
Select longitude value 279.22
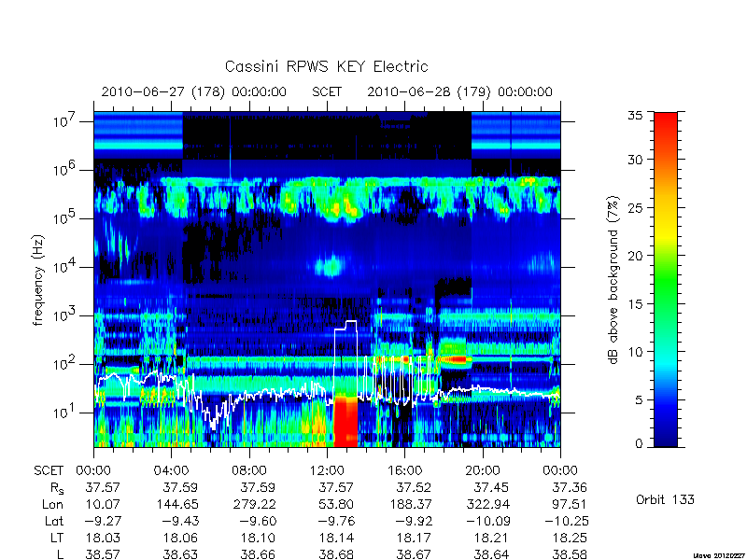[254, 504]
